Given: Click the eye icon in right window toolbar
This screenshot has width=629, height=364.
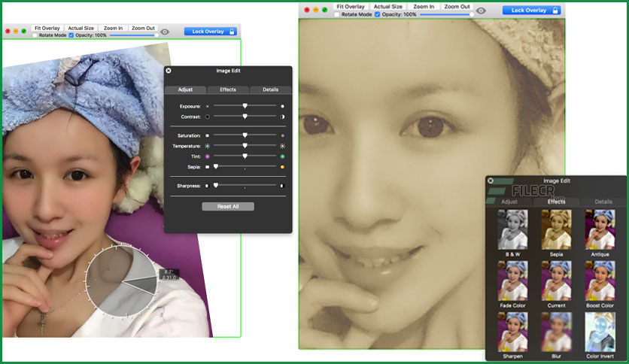Looking at the screenshot, I should pos(481,11).
